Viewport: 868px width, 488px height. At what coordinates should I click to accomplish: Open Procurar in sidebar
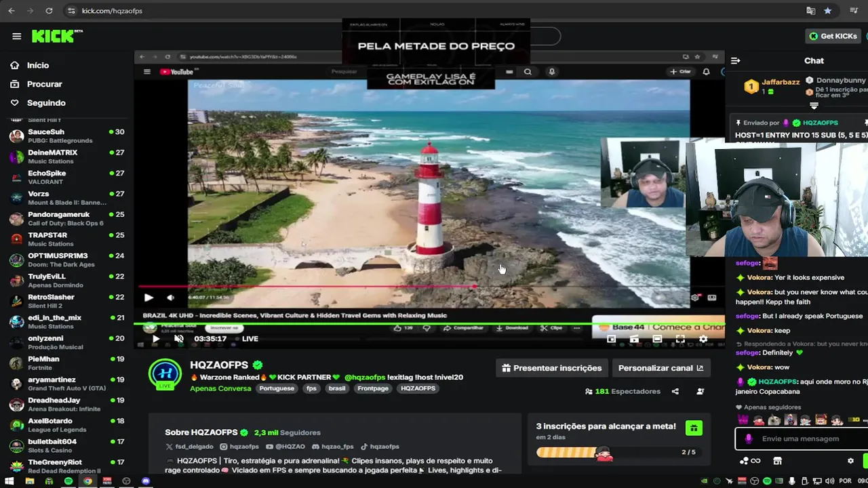coord(45,84)
